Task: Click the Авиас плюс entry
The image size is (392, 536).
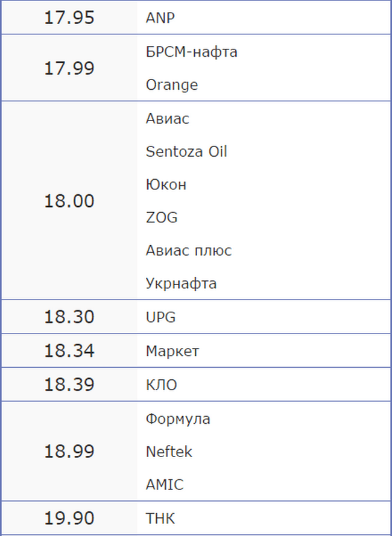Action: click(189, 250)
